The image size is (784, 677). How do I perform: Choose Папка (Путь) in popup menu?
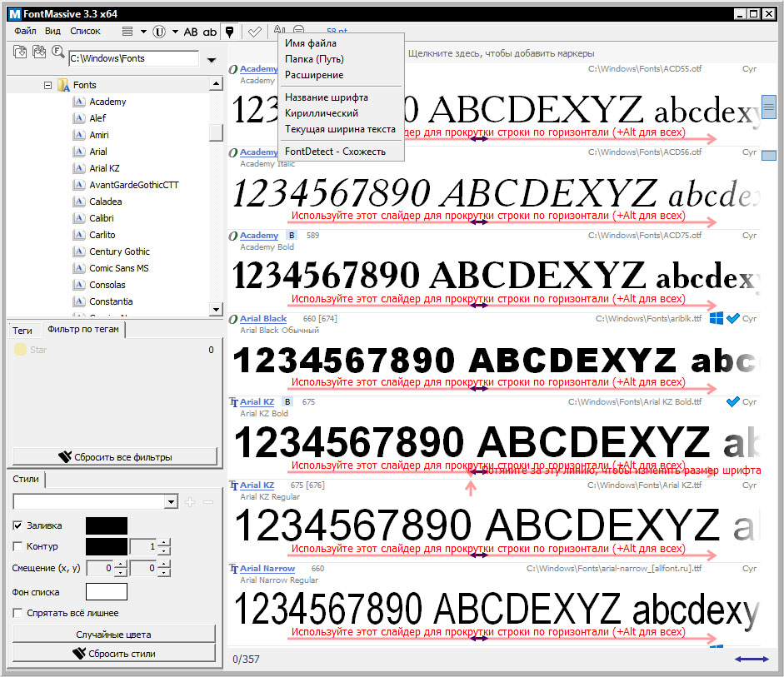[341, 59]
